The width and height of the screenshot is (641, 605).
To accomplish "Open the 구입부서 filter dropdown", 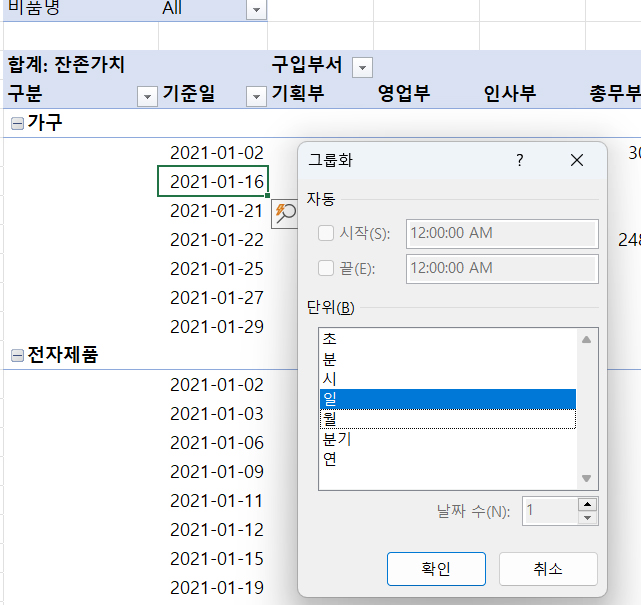I will [x=362, y=67].
